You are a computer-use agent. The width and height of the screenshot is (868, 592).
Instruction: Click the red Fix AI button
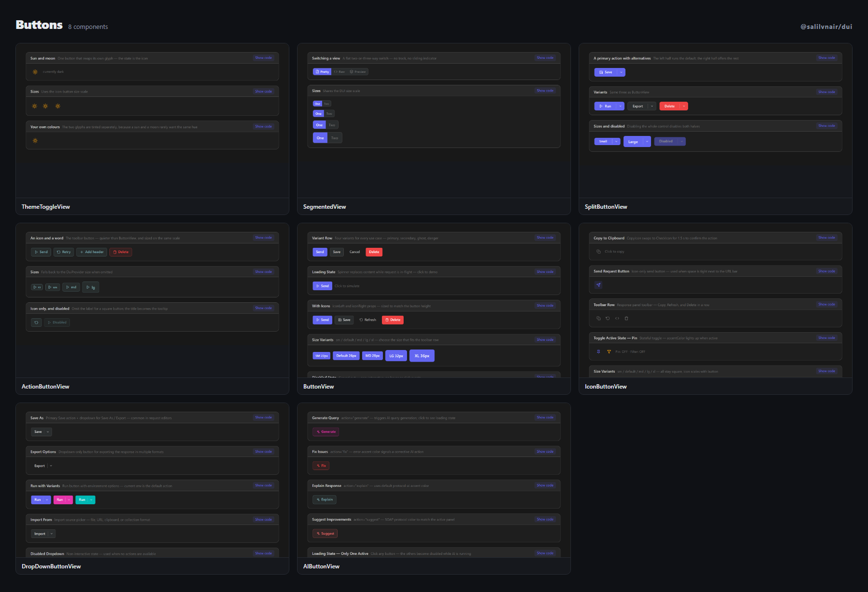tap(321, 466)
